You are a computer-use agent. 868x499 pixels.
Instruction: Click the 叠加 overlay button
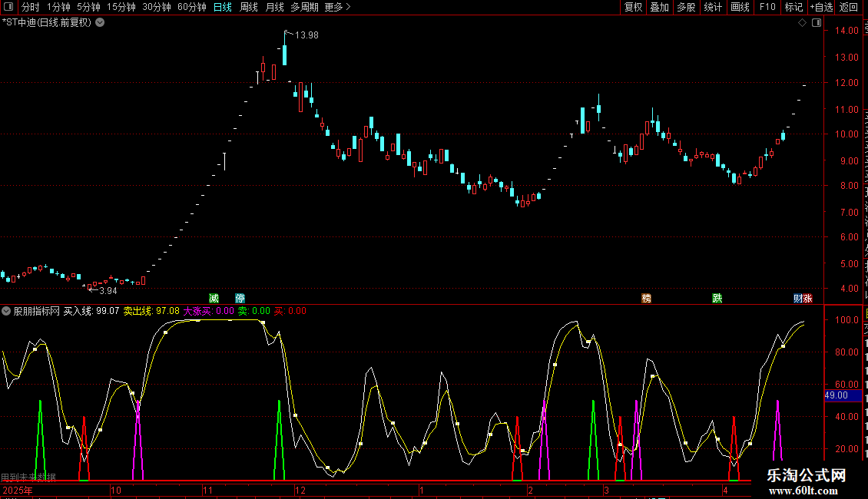pos(660,7)
